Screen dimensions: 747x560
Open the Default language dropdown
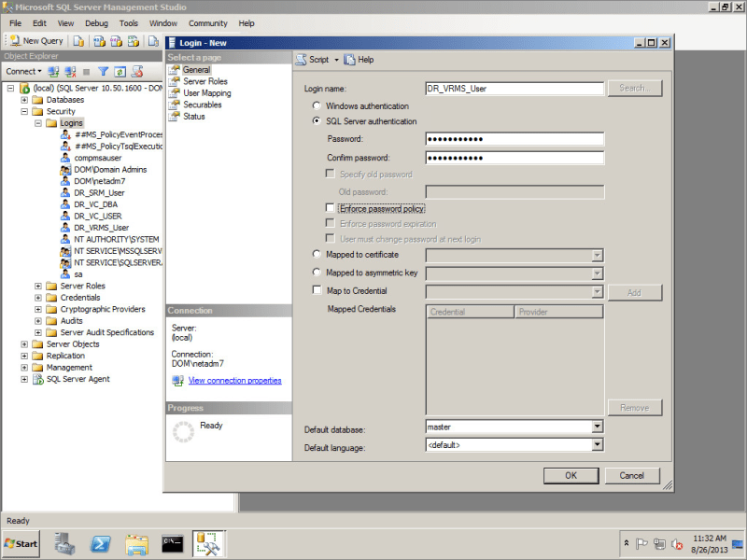[597, 445]
